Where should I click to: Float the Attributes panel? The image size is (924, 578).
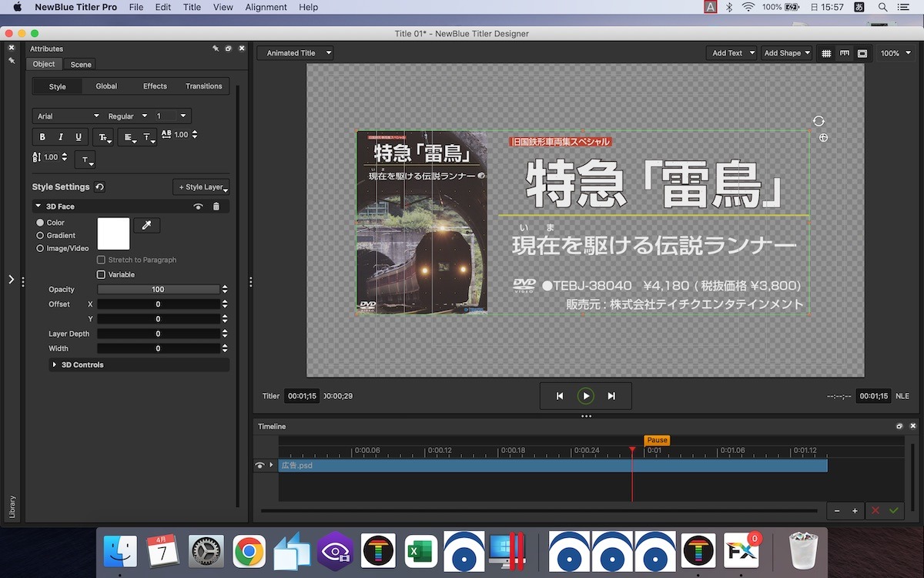point(229,49)
